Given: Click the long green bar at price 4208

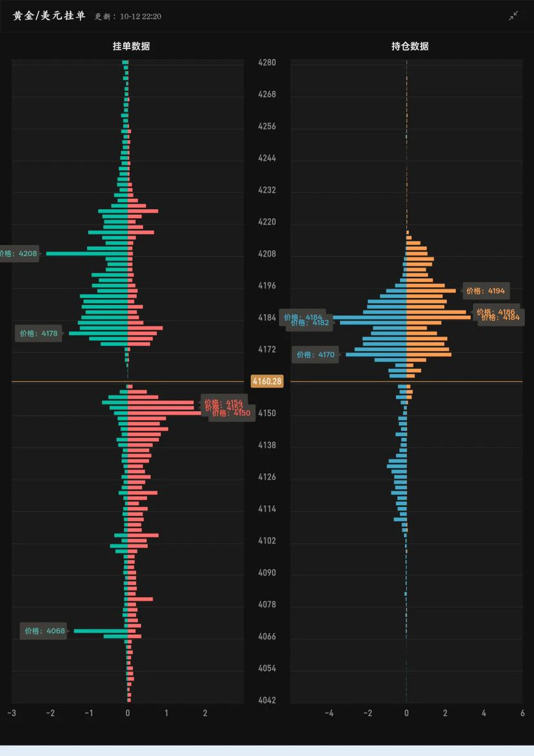Looking at the screenshot, I should tap(87, 254).
